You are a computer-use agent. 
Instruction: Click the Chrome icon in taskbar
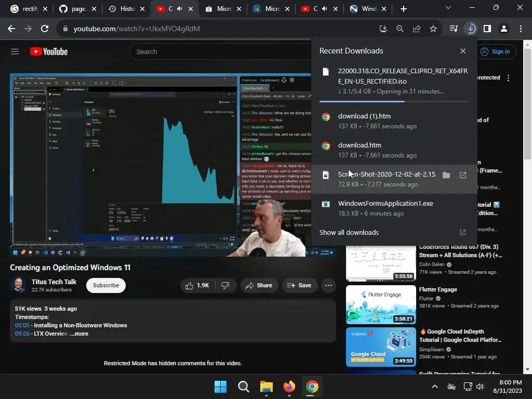312,387
